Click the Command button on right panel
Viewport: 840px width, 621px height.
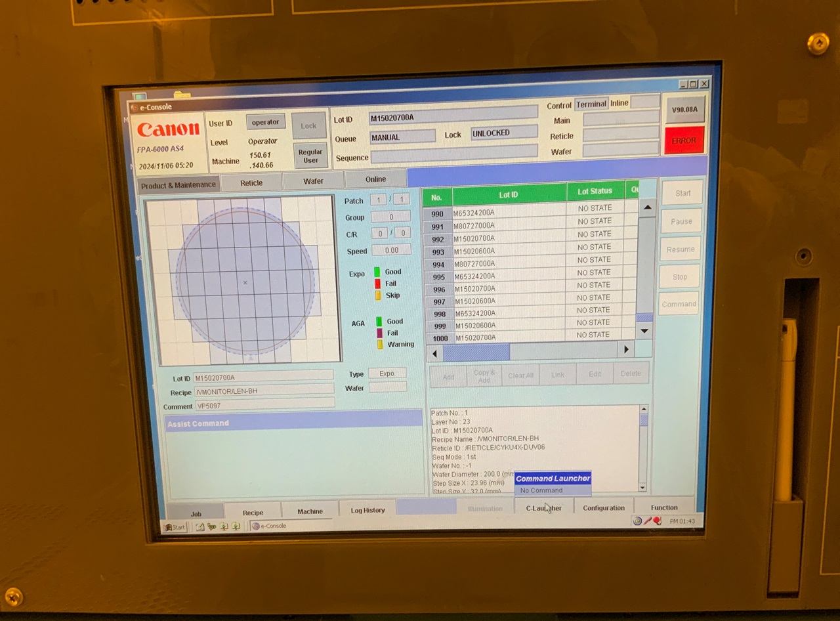pos(679,304)
